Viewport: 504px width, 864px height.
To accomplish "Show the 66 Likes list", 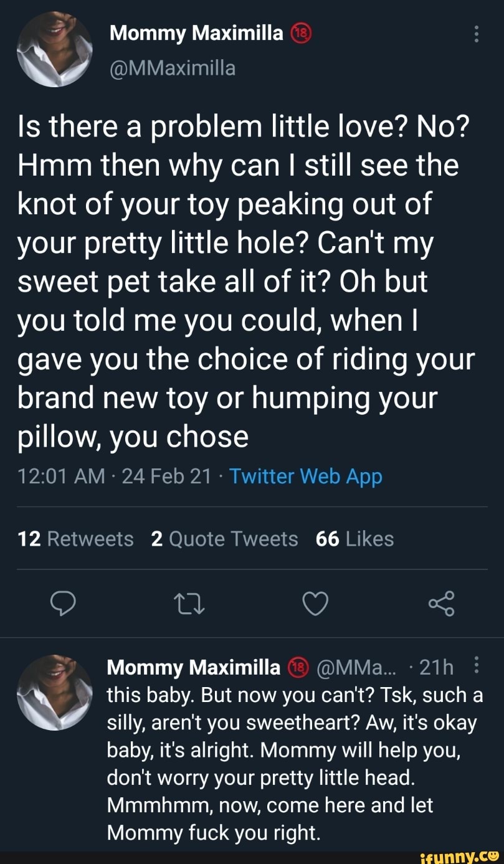I will click(x=354, y=539).
